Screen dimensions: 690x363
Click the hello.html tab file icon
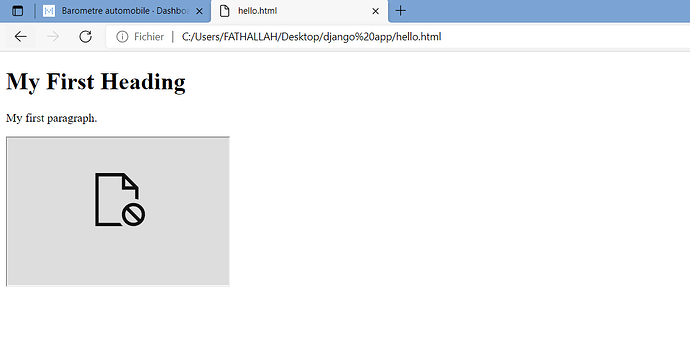pos(224,11)
